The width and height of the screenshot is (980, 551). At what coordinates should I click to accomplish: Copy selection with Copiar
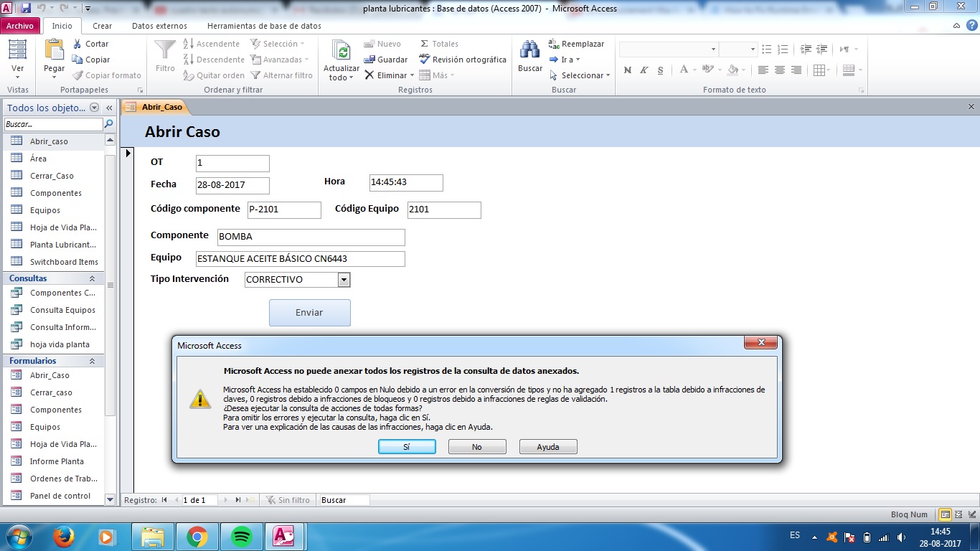91,60
